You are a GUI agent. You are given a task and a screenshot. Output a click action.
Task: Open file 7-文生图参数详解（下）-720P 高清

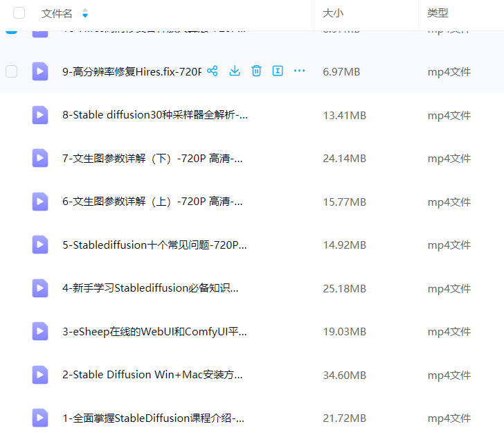point(152,158)
